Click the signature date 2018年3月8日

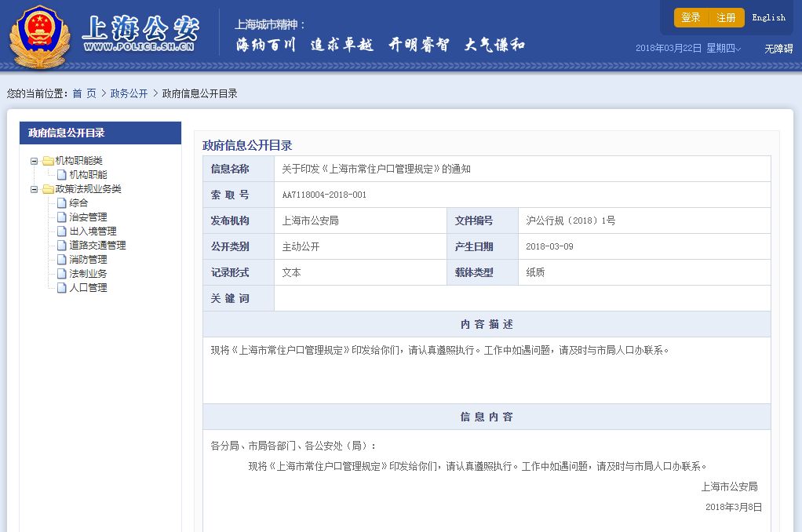pos(734,507)
